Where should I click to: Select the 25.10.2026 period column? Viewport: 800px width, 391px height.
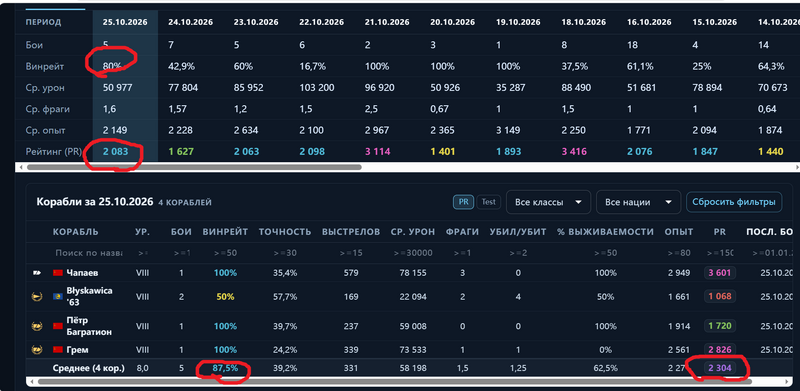point(125,22)
